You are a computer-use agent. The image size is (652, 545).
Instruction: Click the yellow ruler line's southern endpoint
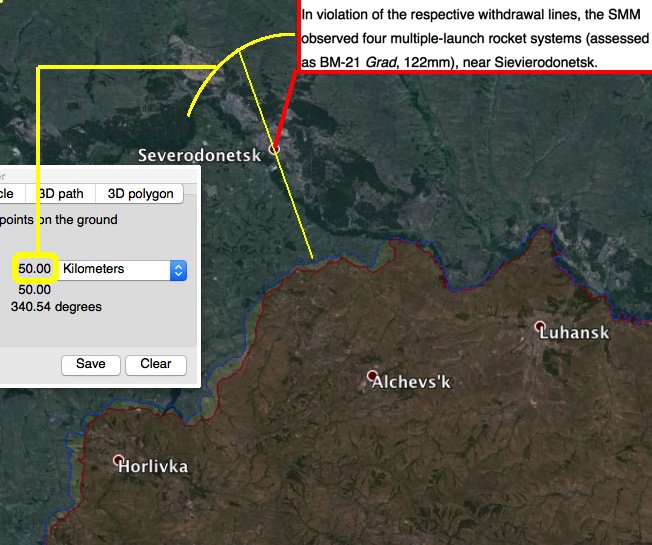click(314, 258)
